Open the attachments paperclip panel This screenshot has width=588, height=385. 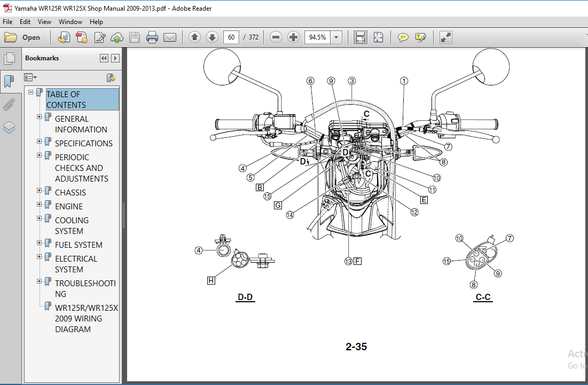coord(9,105)
